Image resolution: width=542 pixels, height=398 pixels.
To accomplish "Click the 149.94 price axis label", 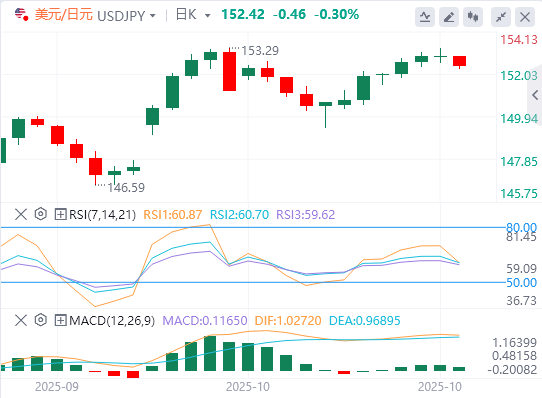I will click(519, 119).
